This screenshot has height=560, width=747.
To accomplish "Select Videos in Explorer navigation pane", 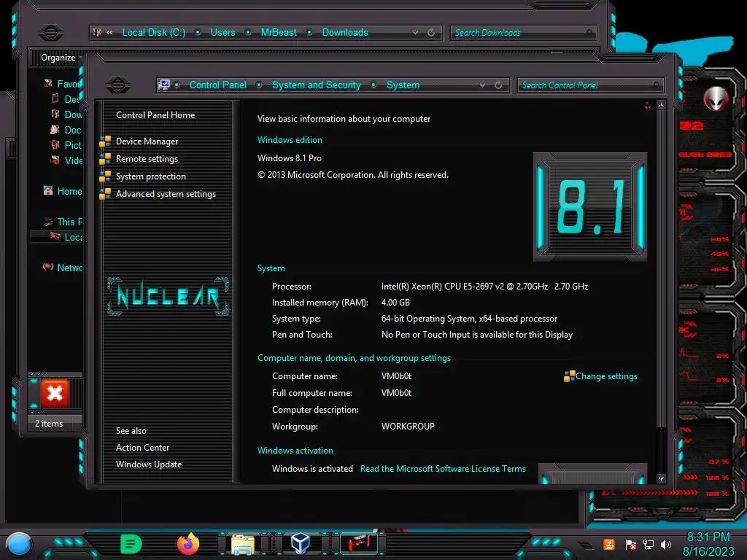I will [x=73, y=160].
